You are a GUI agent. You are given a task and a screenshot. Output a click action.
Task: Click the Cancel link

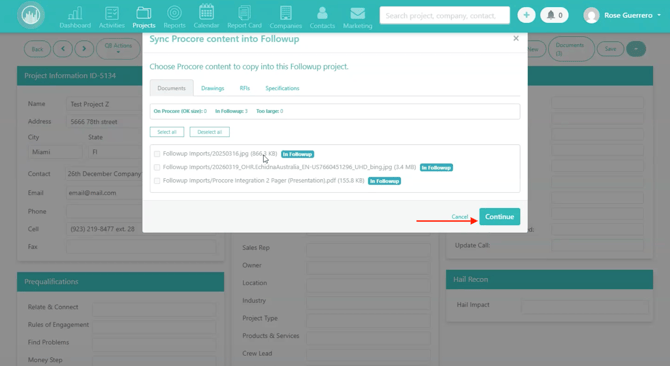pos(460,217)
